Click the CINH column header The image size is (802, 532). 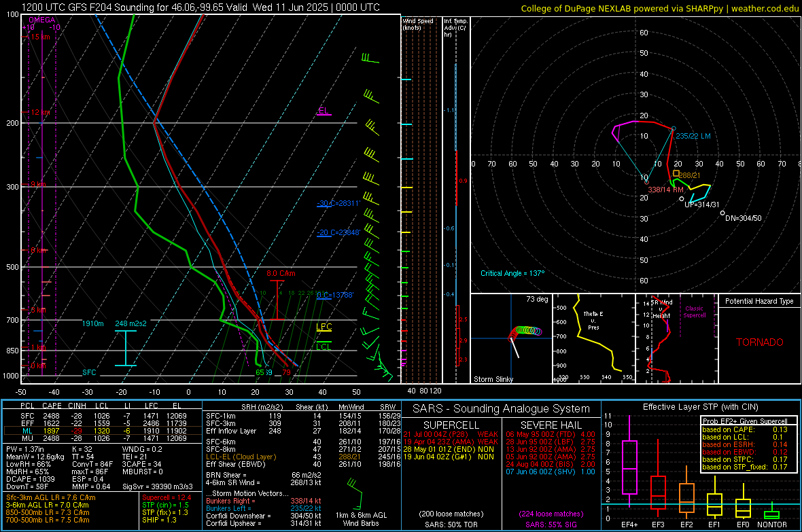tap(77, 406)
